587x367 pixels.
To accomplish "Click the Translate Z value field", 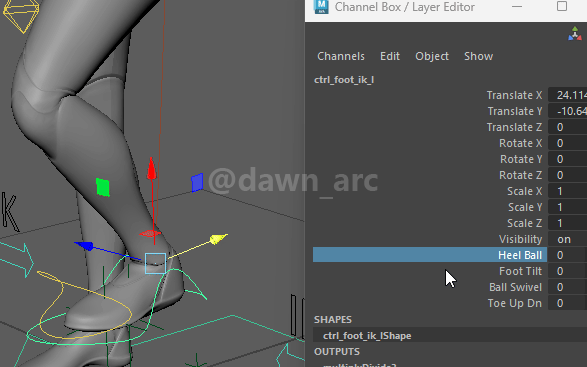I will 567,127.
